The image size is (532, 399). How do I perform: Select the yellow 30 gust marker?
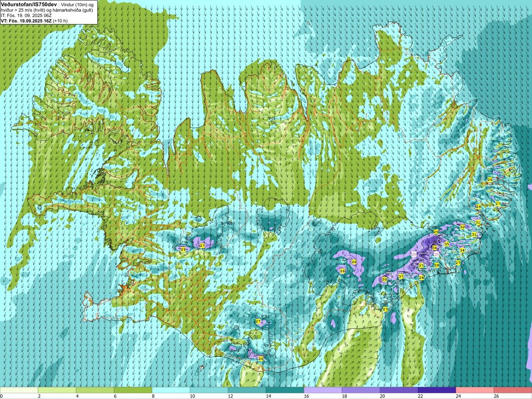tap(384, 279)
